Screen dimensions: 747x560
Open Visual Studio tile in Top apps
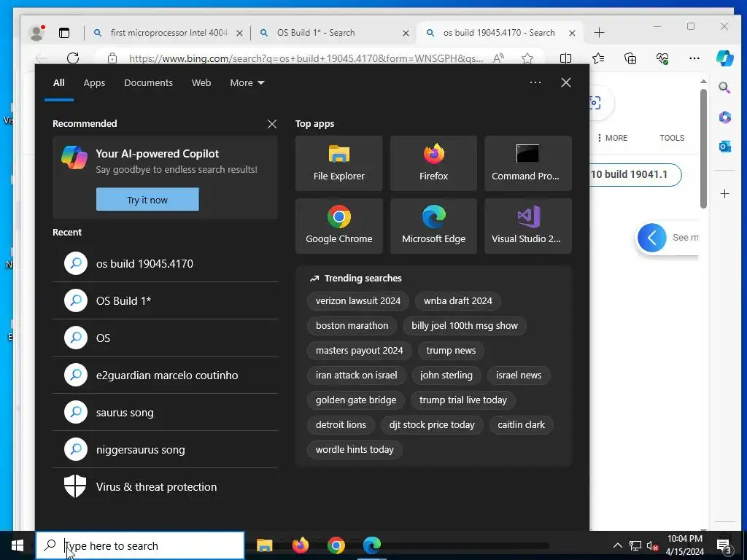(x=528, y=226)
